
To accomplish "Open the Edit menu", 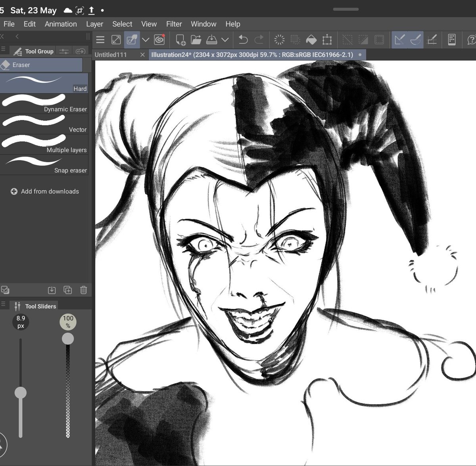I will [x=30, y=24].
